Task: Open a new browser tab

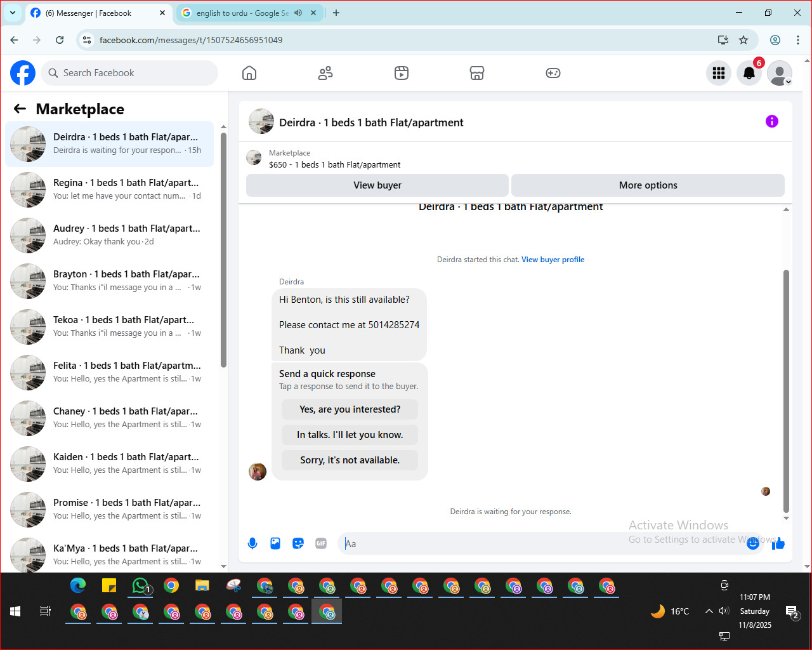Action: (x=336, y=13)
